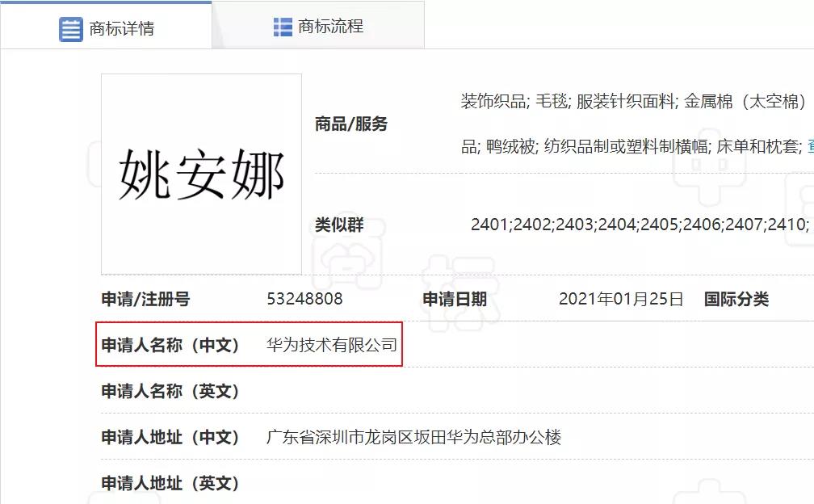
Task: Click the similar group codes 2401;2402
Action: pyautogui.click(x=640, y=225)
